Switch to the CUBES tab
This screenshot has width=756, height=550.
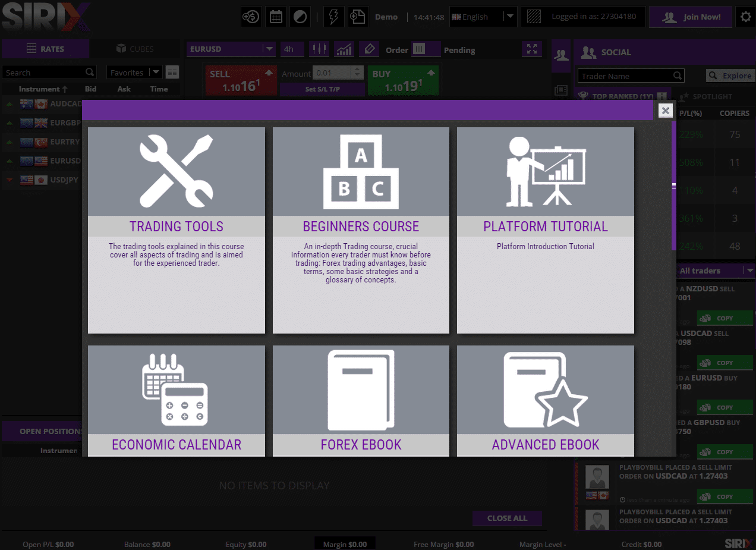tap(135, 49)
